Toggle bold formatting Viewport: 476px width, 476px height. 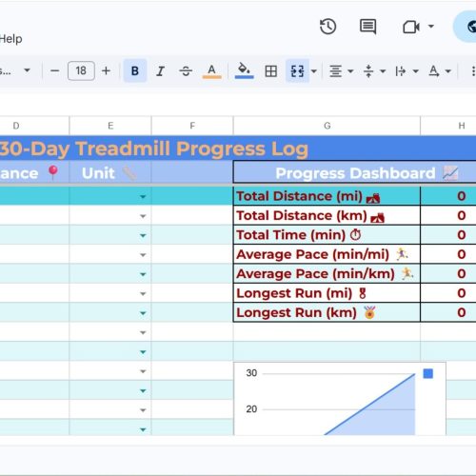pyautogui.click(x=135, y=70)
